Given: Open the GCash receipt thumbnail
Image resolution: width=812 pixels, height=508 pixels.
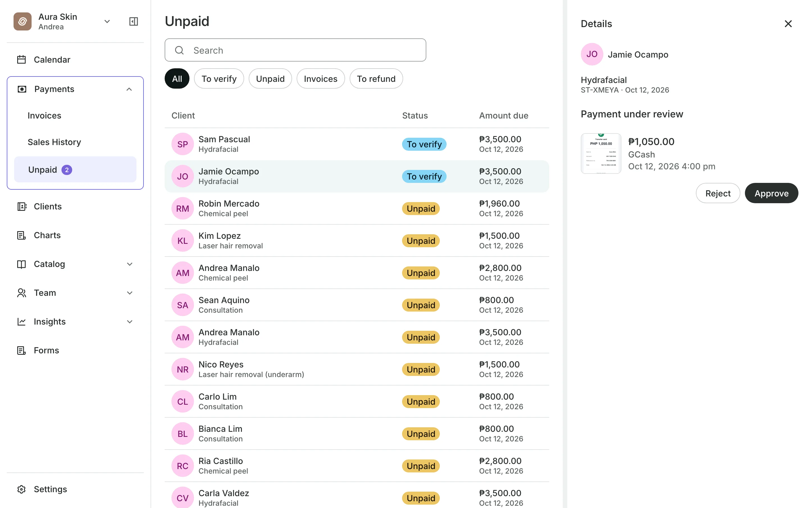Looking at the screenshot, I should click(601, 154).
